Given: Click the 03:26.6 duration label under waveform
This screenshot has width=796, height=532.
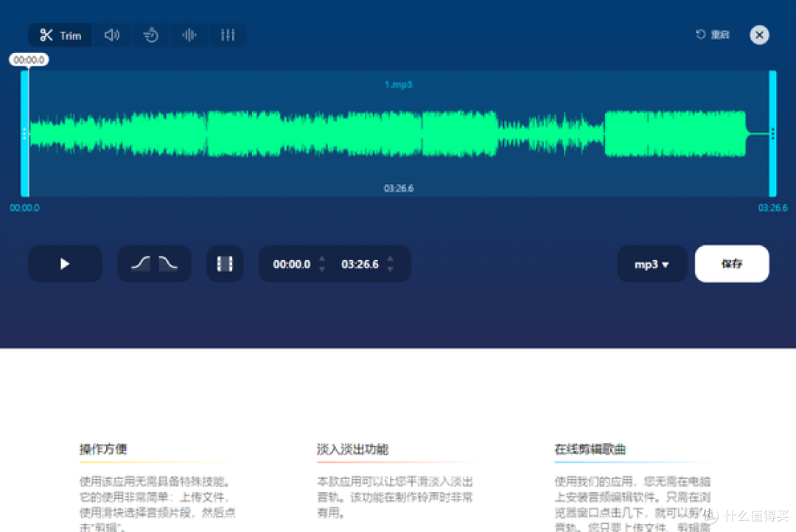Looking at the screenshot, I should point(399,189).
